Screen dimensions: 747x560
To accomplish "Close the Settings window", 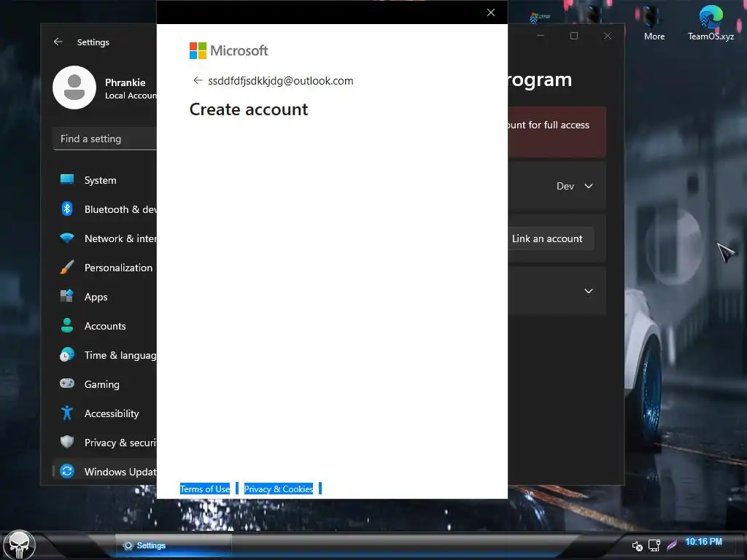I will click(x=608, y=36).
